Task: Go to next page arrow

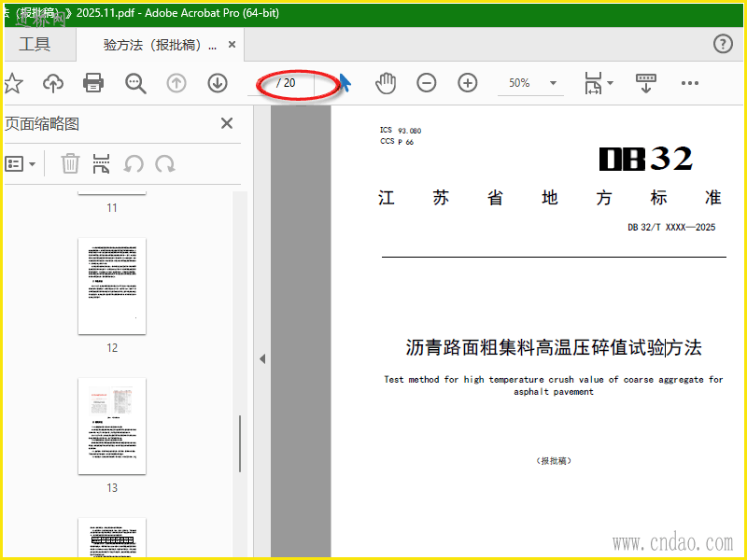Action: (218, 83)
